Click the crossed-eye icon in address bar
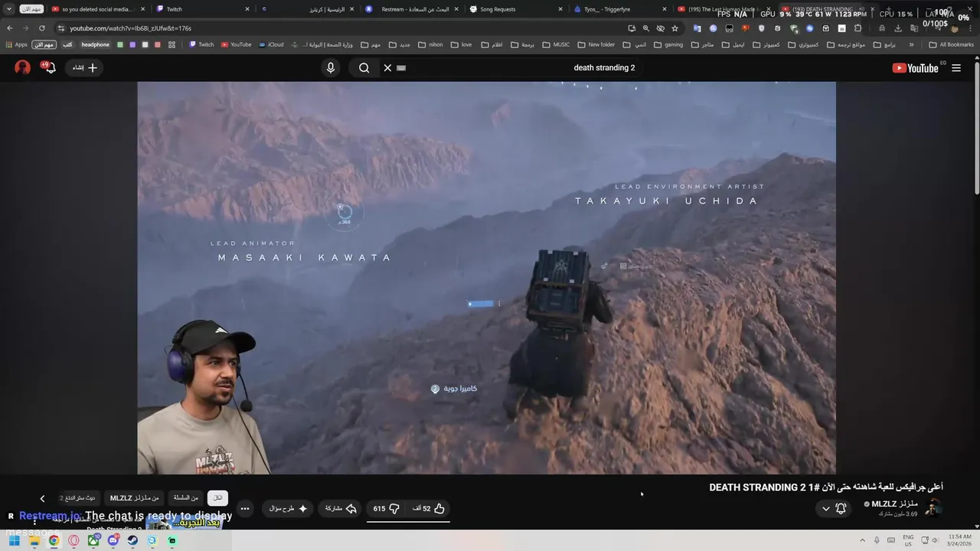980x551 pixels. pos(660,28)
